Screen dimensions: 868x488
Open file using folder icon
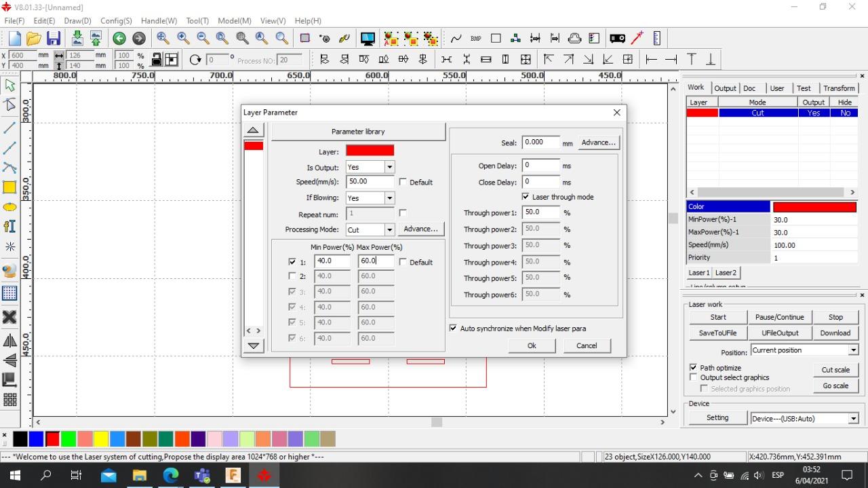click(34, 39)
